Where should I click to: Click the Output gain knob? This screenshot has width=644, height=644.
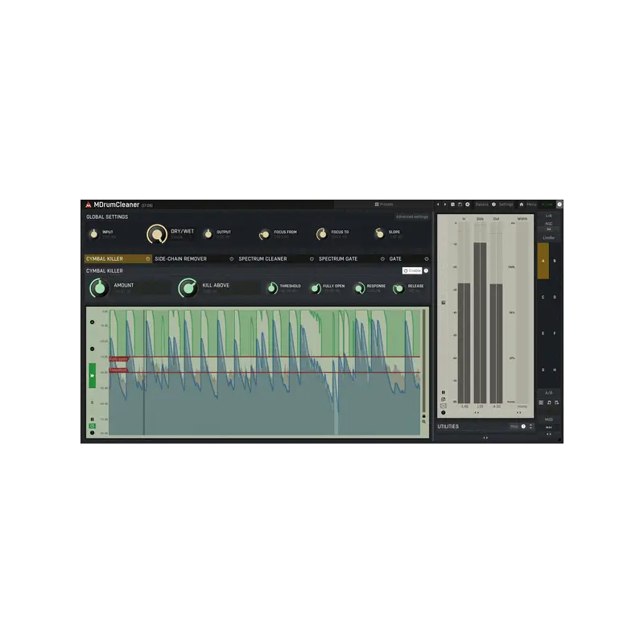(208, 234)
